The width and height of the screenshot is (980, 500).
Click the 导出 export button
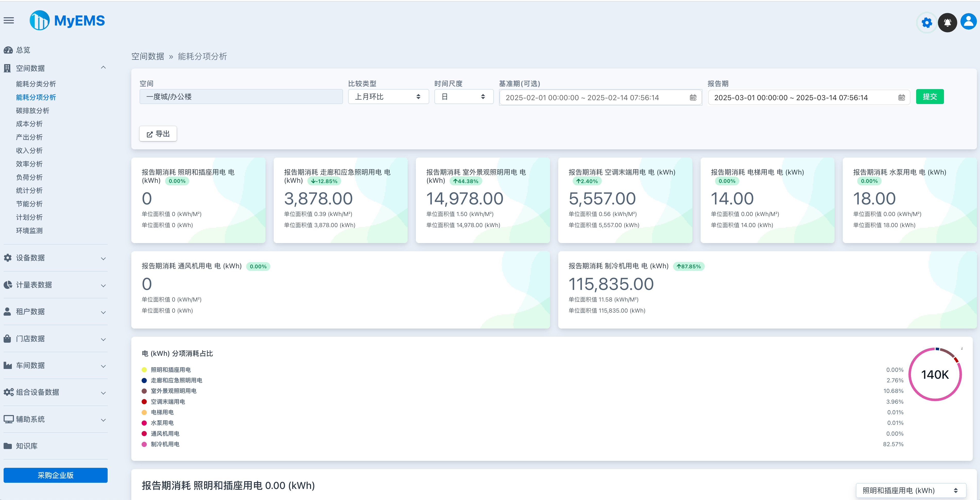point(158,134)
